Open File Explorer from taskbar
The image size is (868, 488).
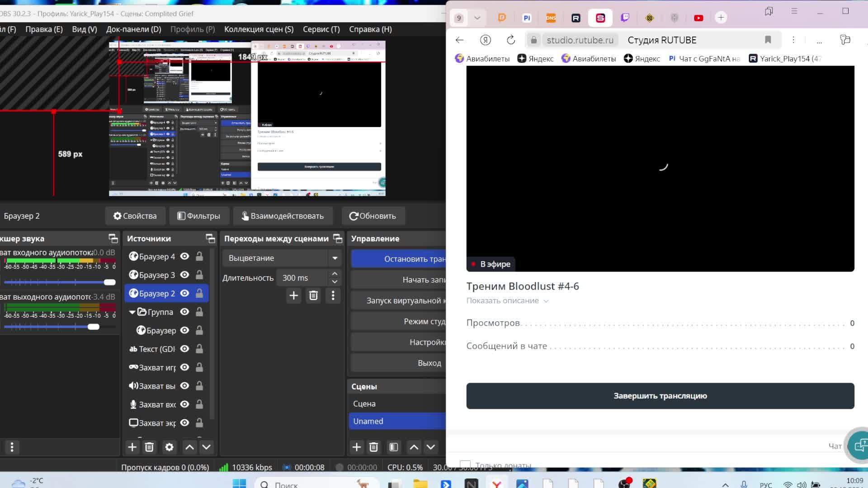coord(420,484)
